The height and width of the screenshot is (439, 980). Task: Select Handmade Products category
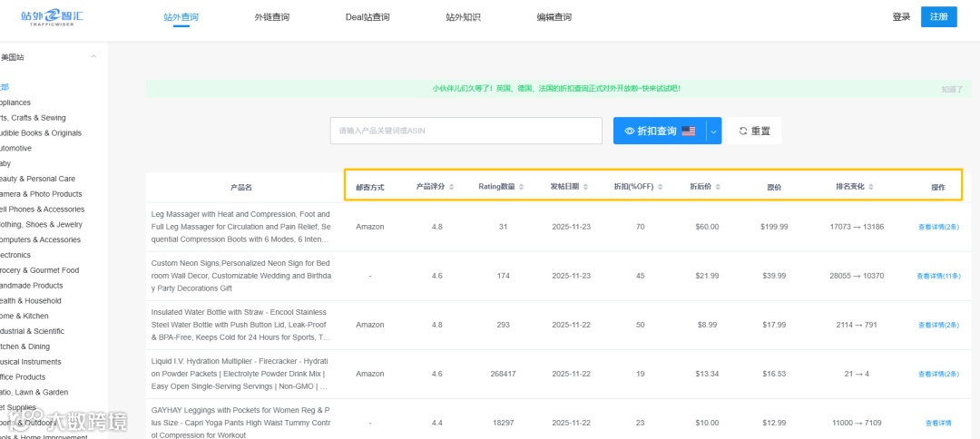tap(31, 286)
